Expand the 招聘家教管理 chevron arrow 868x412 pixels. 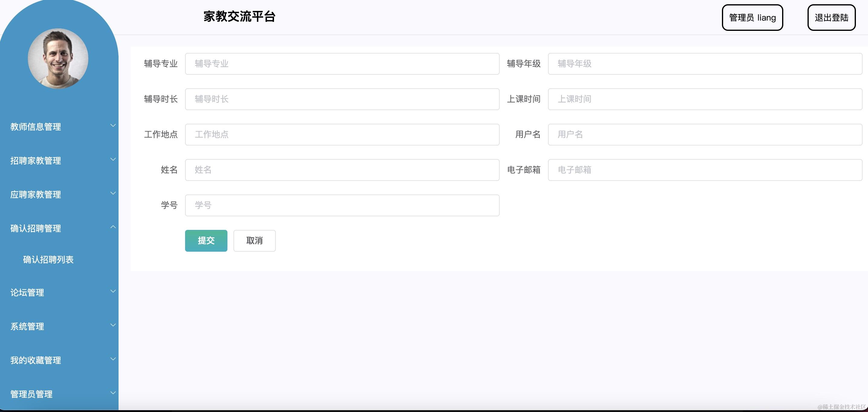pos(113,159)
